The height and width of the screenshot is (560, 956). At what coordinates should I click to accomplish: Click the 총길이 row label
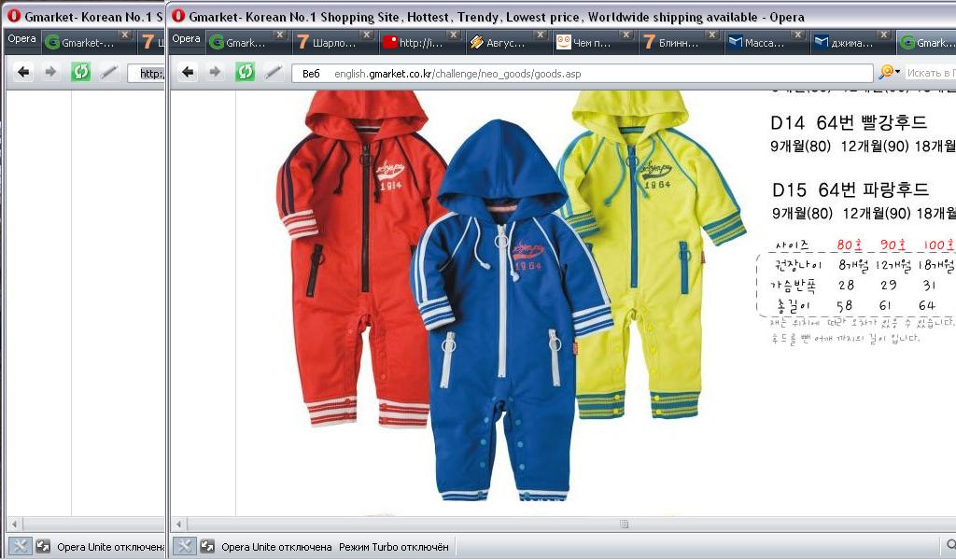795,305
